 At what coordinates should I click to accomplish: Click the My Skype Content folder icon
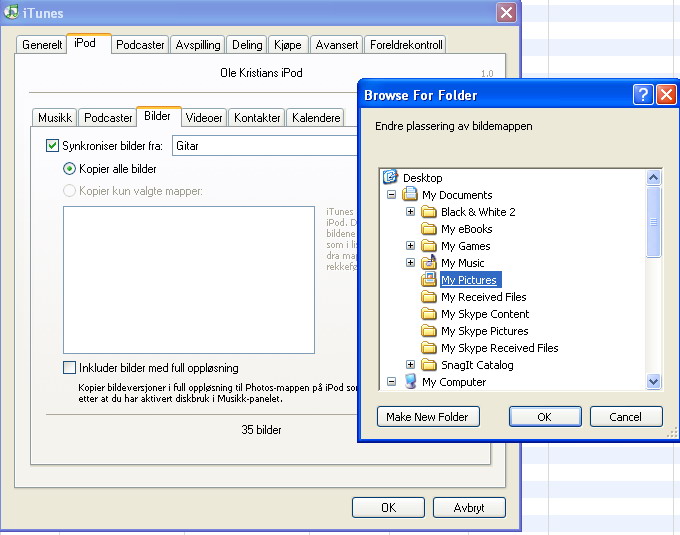(x=429, y=313)
